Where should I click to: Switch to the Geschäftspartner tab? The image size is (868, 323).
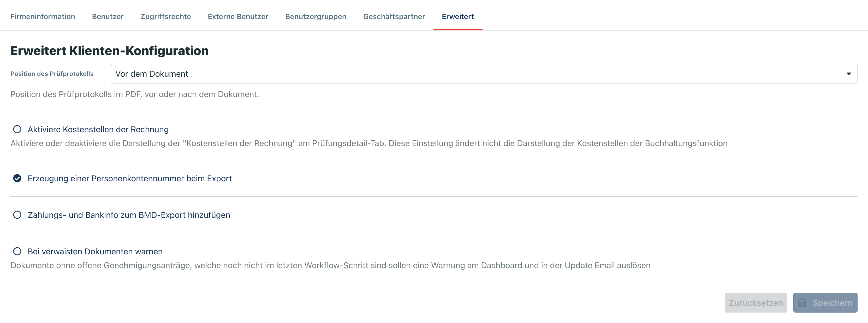394,16
